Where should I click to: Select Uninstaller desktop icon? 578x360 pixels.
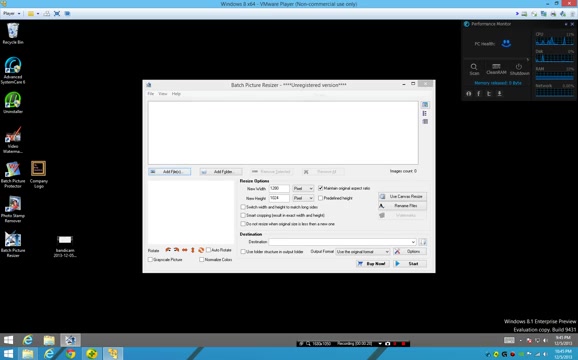click(x=13, y=102)
